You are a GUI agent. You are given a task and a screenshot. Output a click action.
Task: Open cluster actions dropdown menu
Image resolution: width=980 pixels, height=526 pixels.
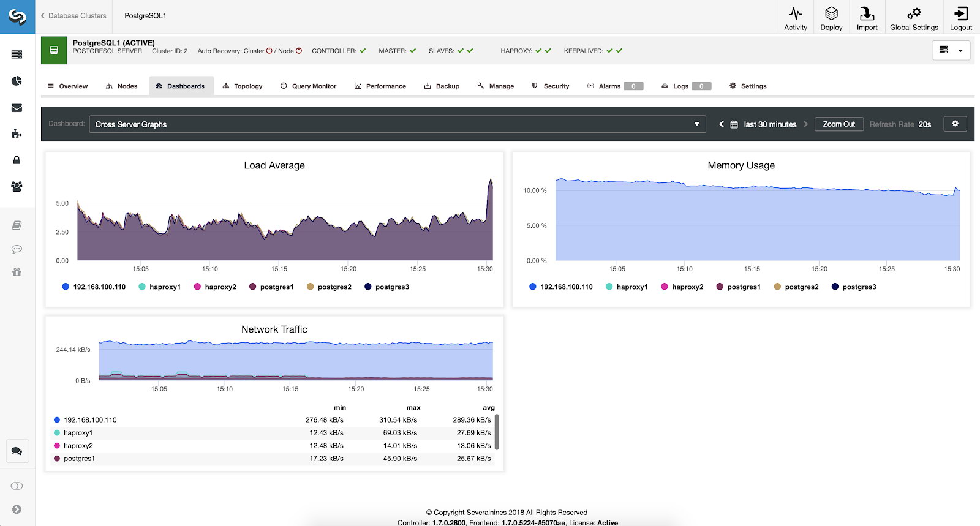951,50
